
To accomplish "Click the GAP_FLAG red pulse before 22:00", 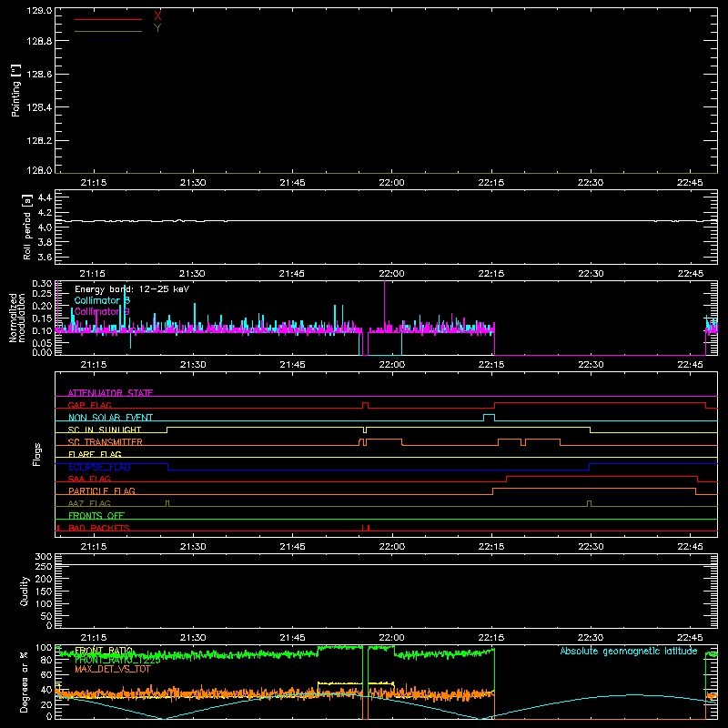I will point(366,405).
